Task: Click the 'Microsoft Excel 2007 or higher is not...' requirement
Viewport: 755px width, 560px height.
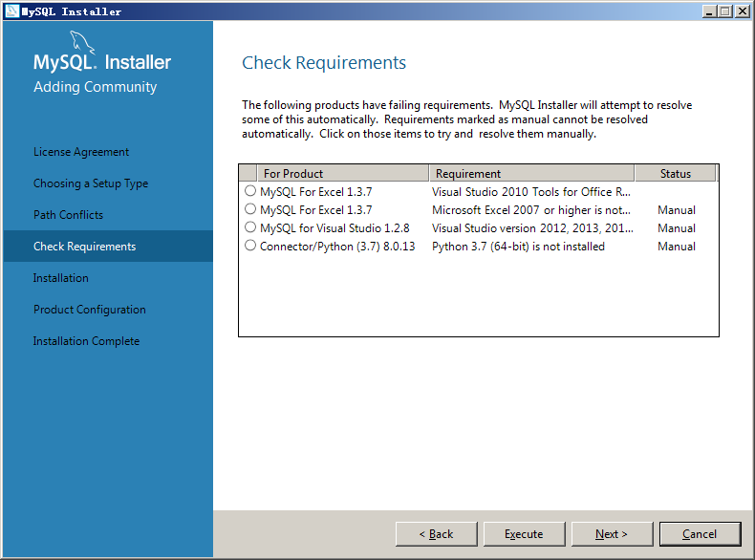Action: tap(531, 210)
